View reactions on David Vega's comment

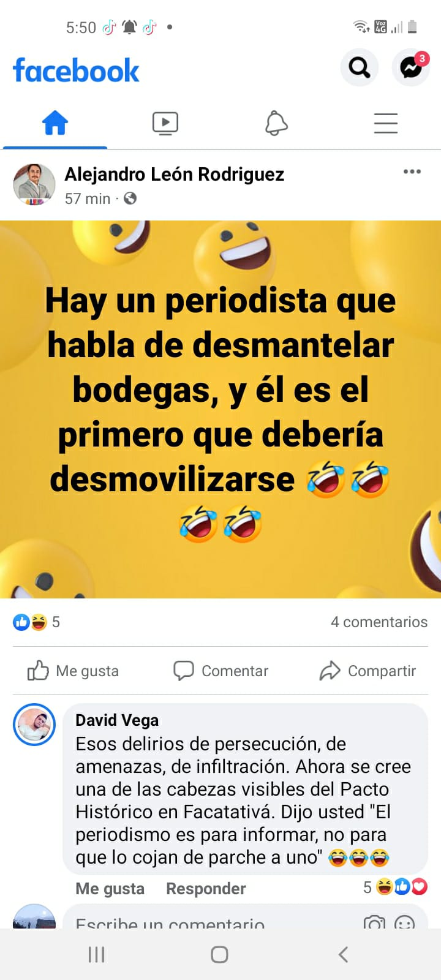tap(395, 887)
